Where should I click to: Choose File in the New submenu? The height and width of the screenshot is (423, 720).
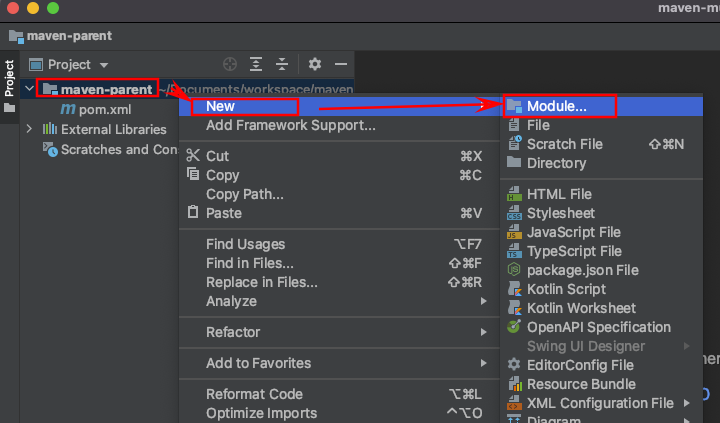(602, 125)
